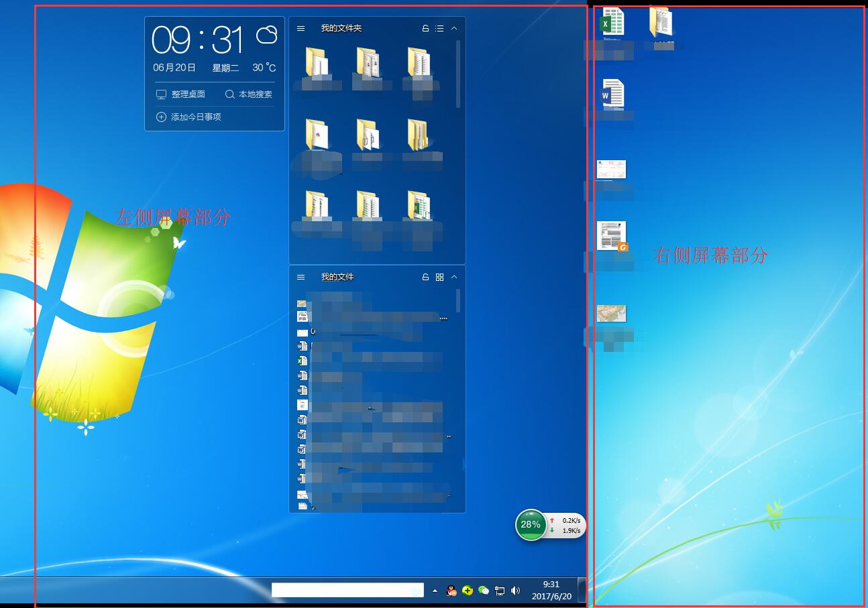Select folder with colorful chart page in 我的文件夹
This screenshot has height=608, width=868.
click(317, 135)
